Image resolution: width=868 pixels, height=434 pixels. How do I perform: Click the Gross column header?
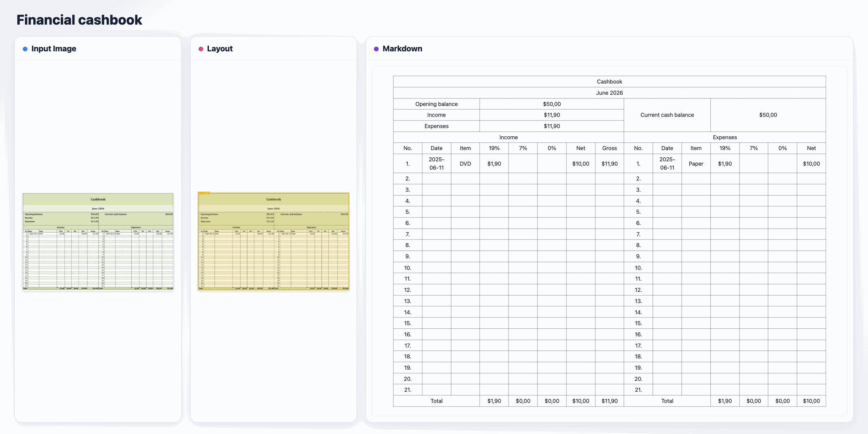pos(609,148)
